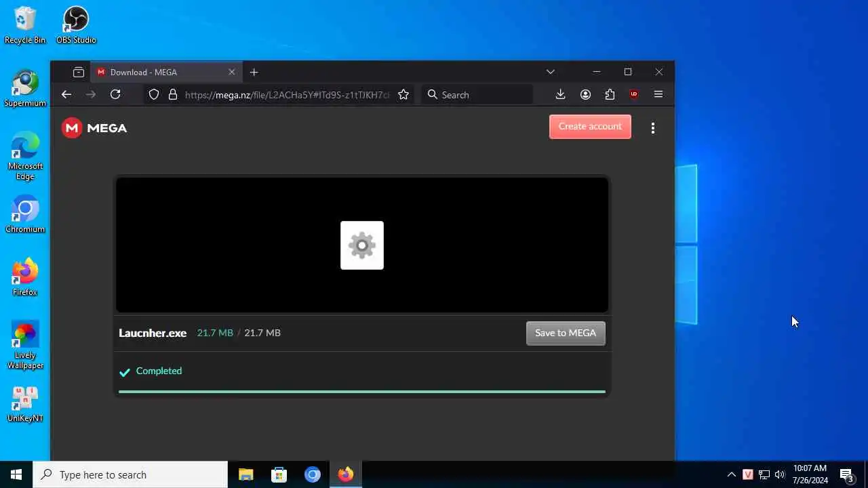Open the volume tray icon
The height and width of the screenshot is (488, 868).
(x=780, y=474)
